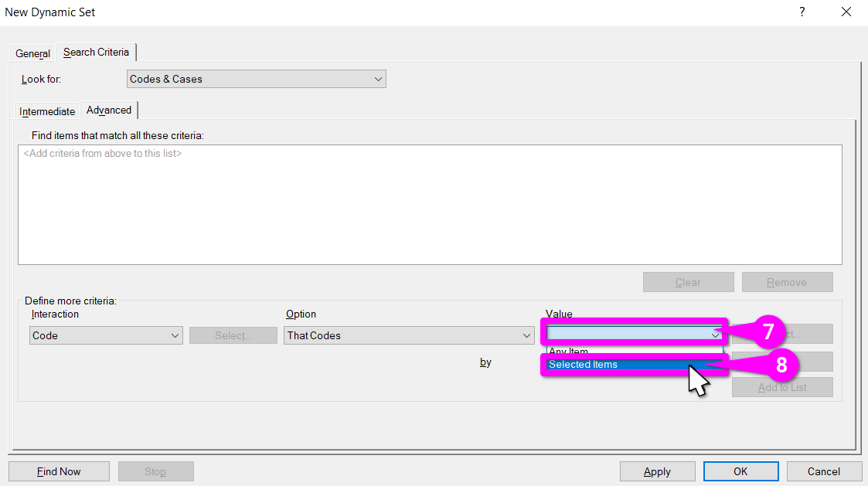
Task: Click the help question mark icon
Action: click(x=802, y=12)
